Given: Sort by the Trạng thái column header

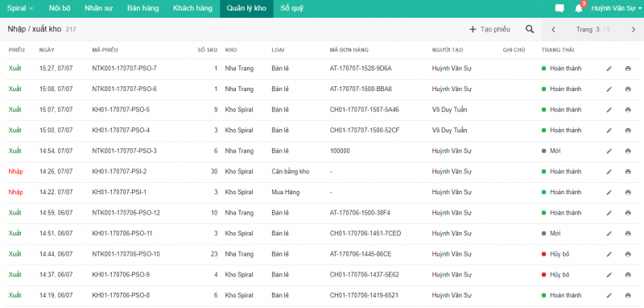Looking at the screenshot, I should (x=558, y=50).
